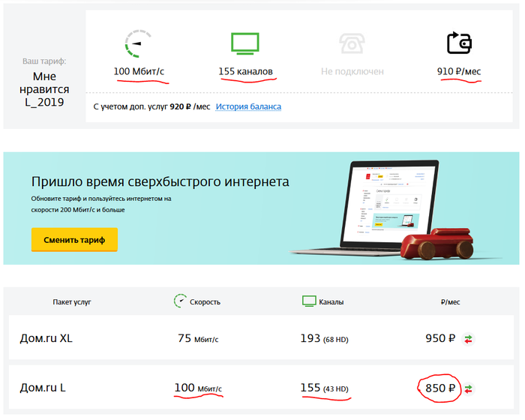525x420 pixels.
Task: Click the 155 каналов label in current tariff
Action: point(245,72)
